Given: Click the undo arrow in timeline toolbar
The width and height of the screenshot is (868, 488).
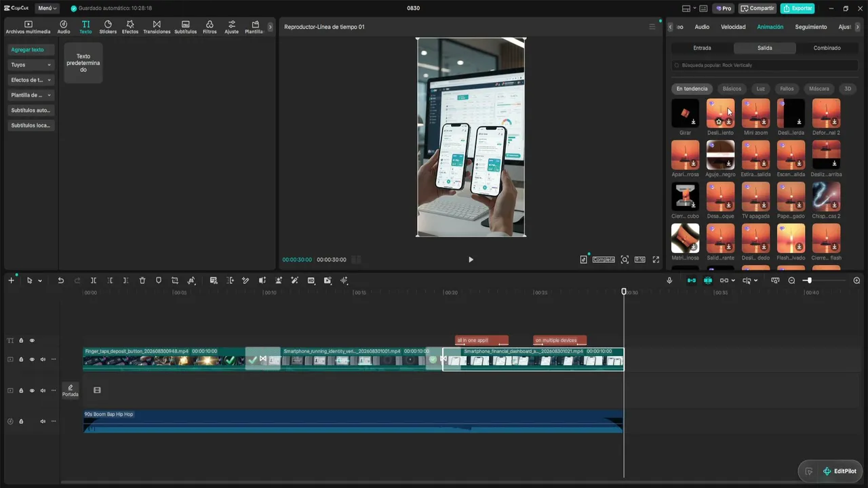Looking at the screenshot, I should (60, 281).
